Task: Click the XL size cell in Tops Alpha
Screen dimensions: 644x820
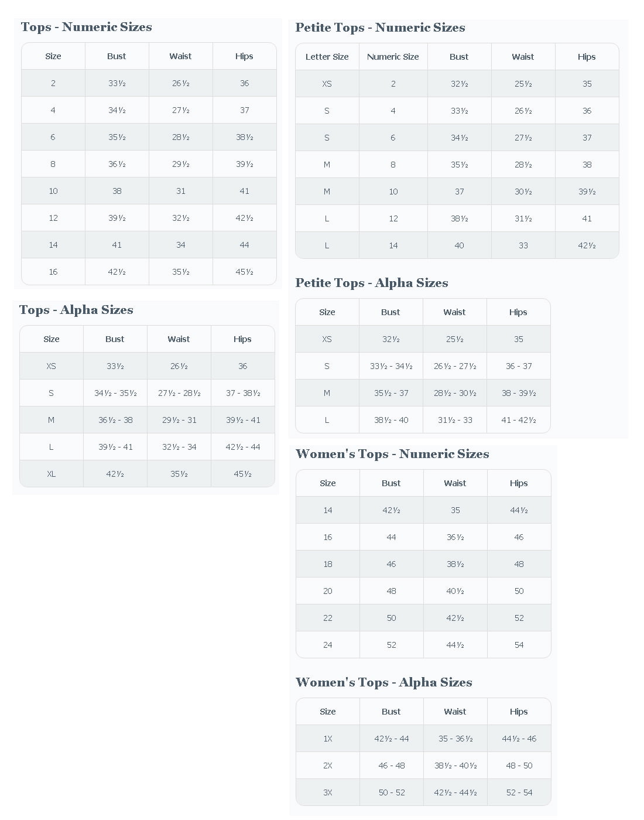Action: click(x=52, y=474)
